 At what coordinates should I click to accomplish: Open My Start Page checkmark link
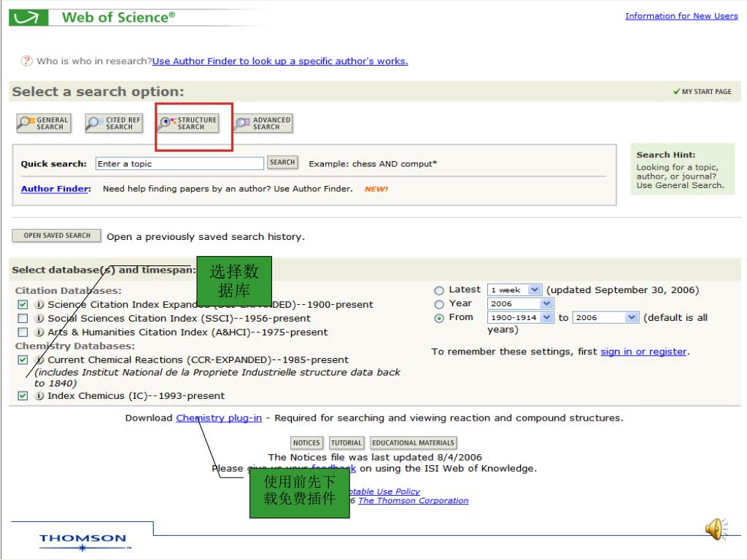coord(703,91)
